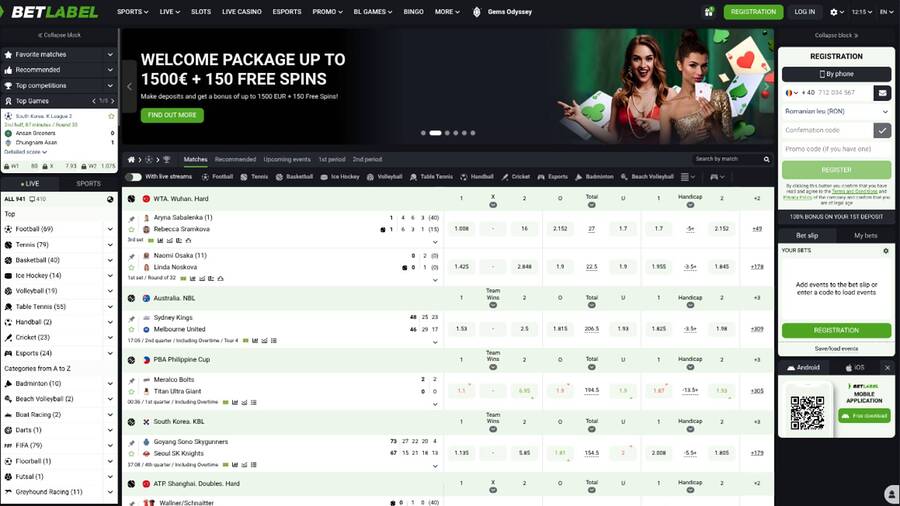The width and height of the screenshot is (900, 506).
Task: Filter matches by Cricket
Action: click(515, 177)
